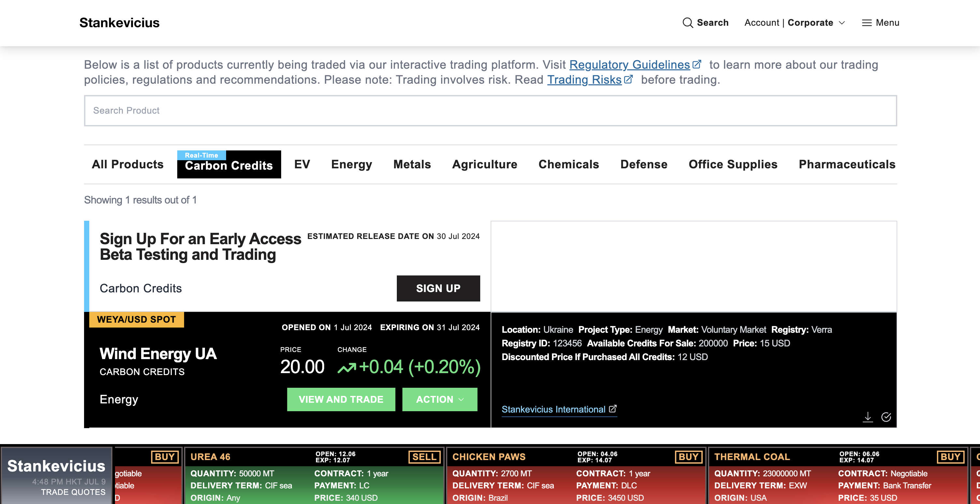Click 'PRICE: 35 USD' in Thermal Coal quote
The height and width of the screenshot is (504, 980).
(867, 497)
